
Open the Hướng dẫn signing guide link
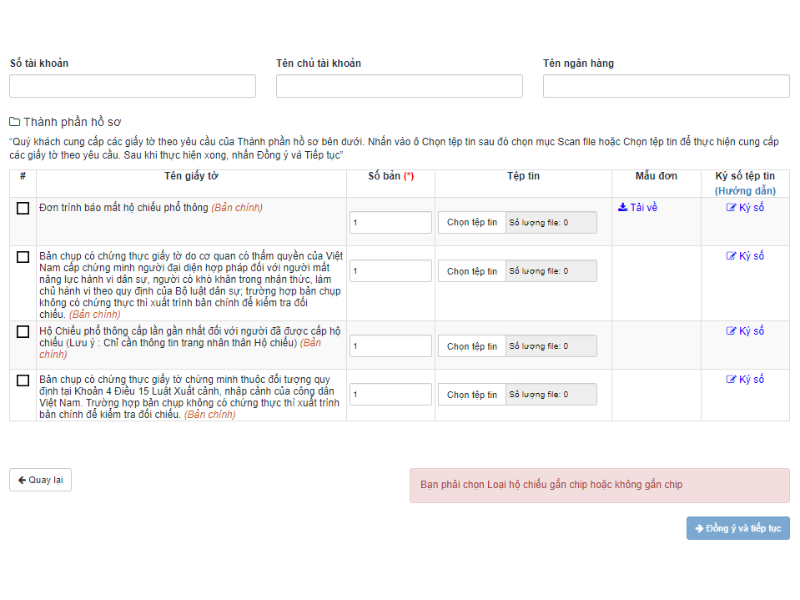[745, 190]
